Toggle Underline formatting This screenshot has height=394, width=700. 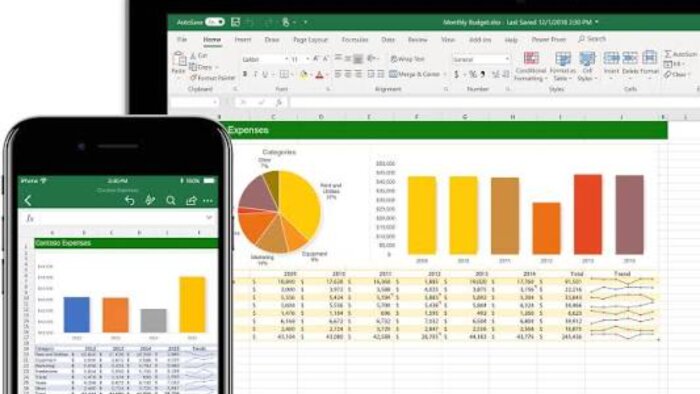pyautogui.click(x=265, y=74)
